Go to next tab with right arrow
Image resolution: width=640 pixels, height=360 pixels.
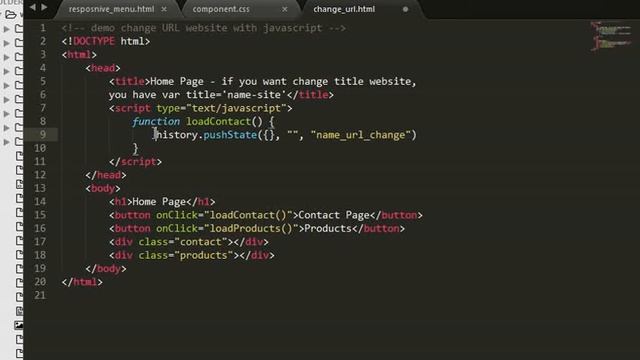point(44,7)
